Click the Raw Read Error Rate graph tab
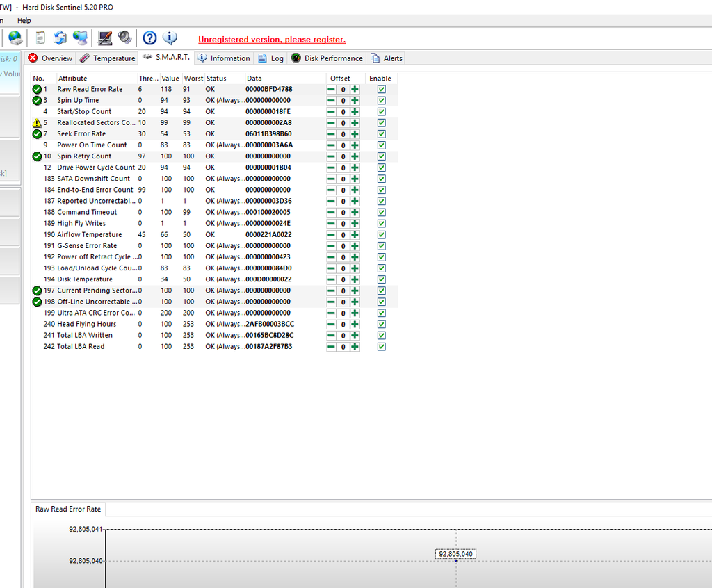Image resolution: width=712 pixels, height=588 pixels. (68, 509)
